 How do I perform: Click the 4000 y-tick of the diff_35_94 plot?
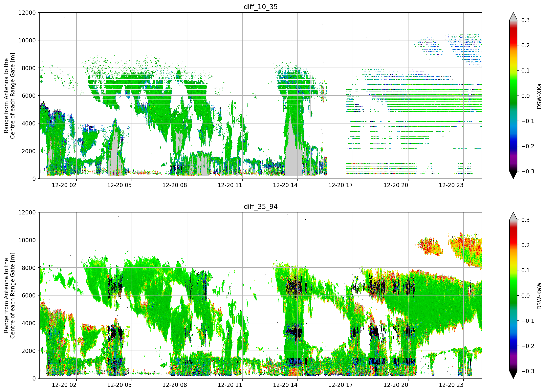pos(29,323)
